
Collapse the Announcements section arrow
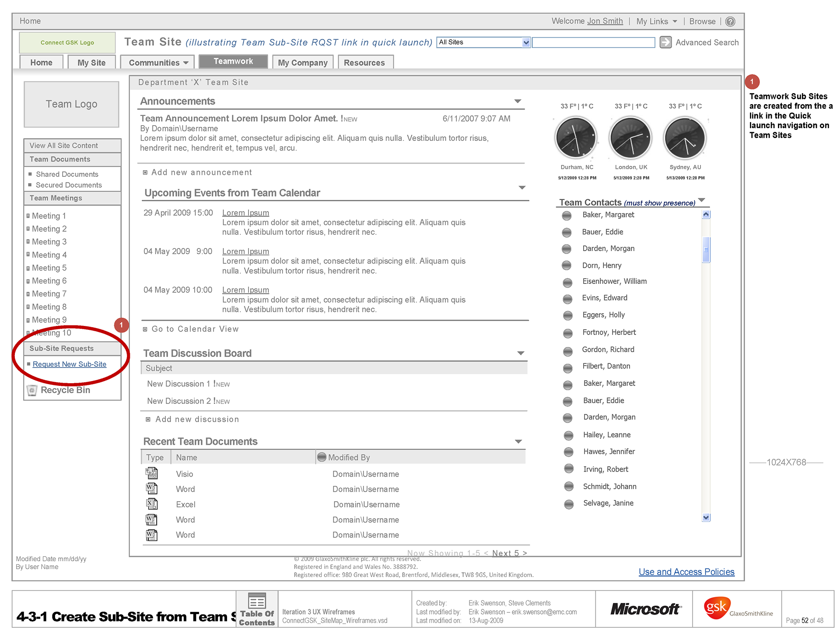518,101
